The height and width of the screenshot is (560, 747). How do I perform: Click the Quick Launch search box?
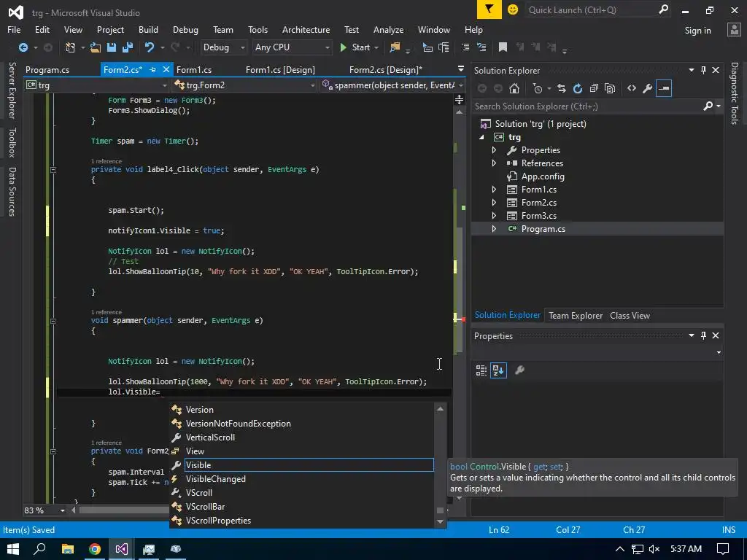coord(598,9)
